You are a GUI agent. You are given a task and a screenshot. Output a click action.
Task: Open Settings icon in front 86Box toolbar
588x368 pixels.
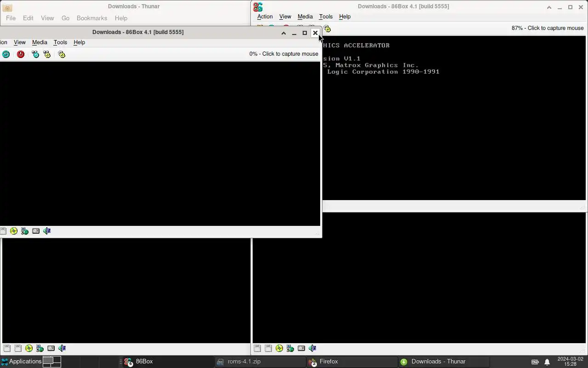[x=62, y=54]
